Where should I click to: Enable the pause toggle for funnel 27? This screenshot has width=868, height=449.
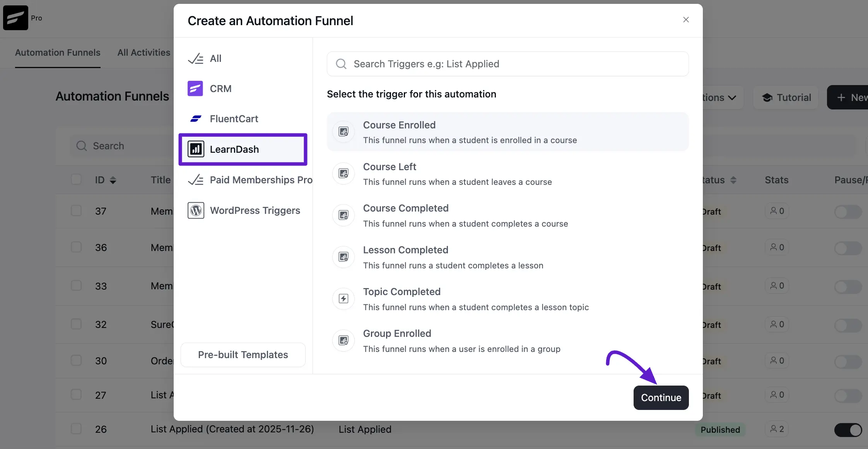tap(848, 396)
